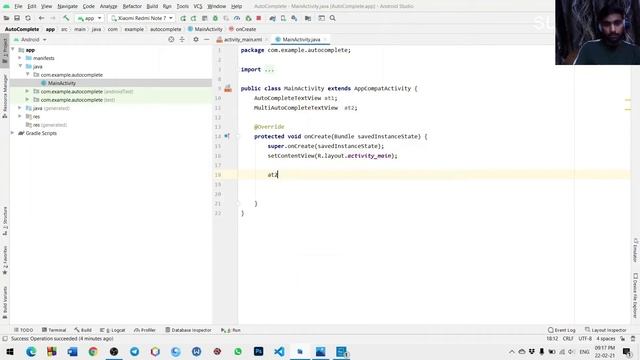Open the Analyze menu
This screenshot has height=360, width=640.
108,6
